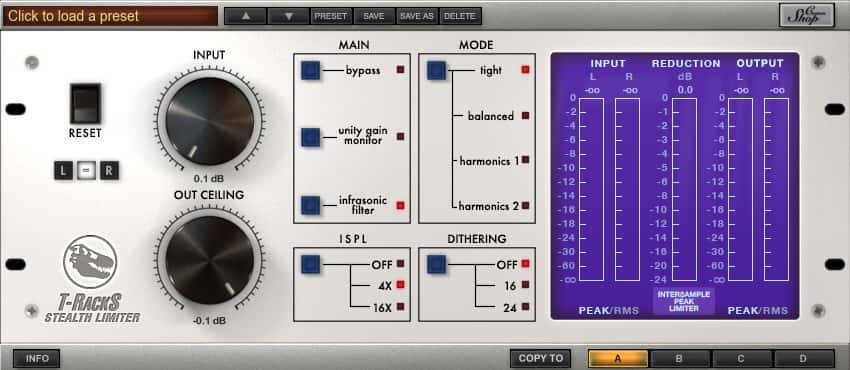This screenshot has height=370, width=850.
Task: Click the blue ISPL selector button
Action: tap(311, 264)
